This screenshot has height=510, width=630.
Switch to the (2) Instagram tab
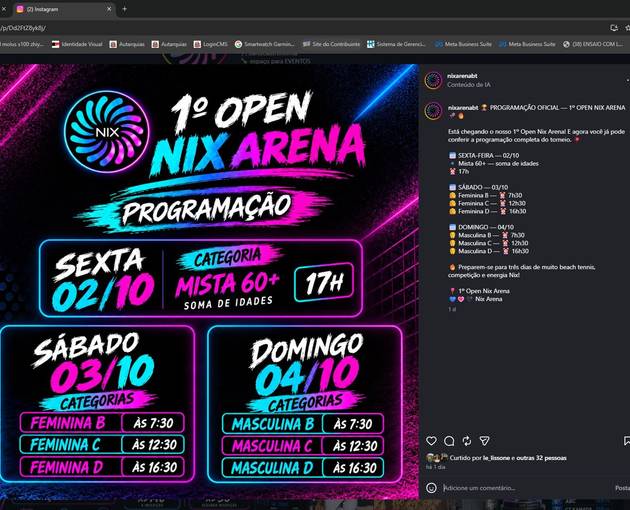[x=64, y=9]
